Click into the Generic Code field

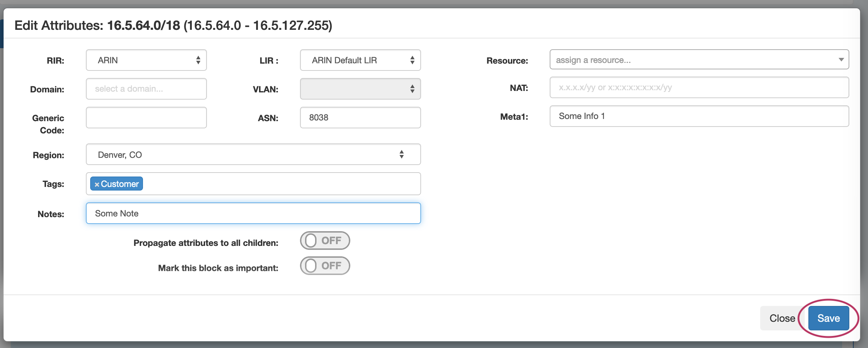[x=146, y=118]
